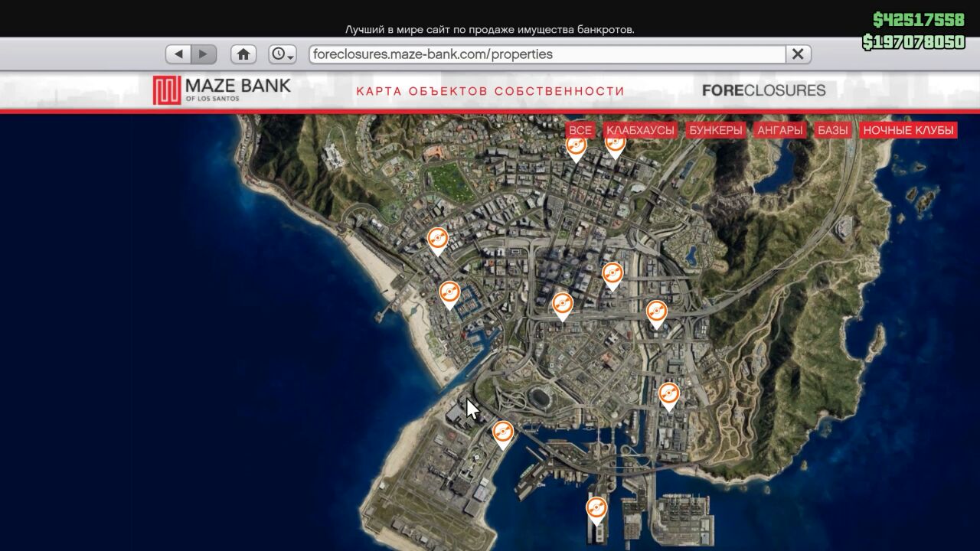Open the browser history dropdown
The width and height of the screenshot is (980, 551).
point(283,54)
